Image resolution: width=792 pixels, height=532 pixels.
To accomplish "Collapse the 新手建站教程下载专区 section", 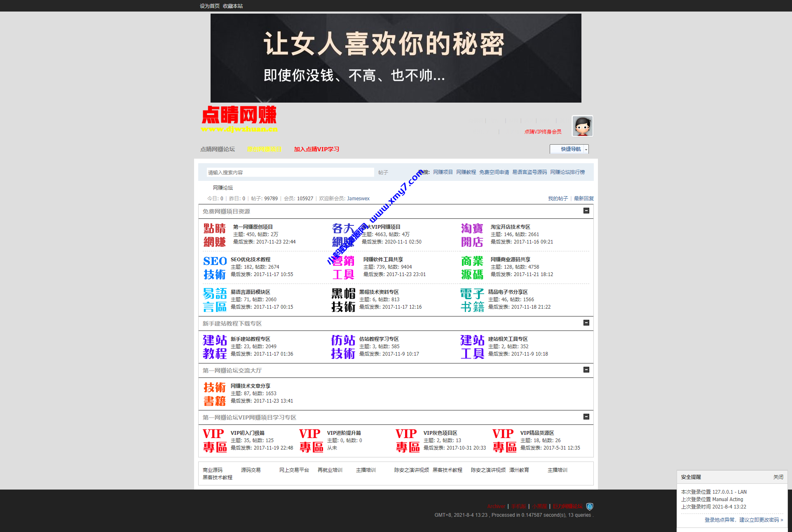I will (587, 323).
